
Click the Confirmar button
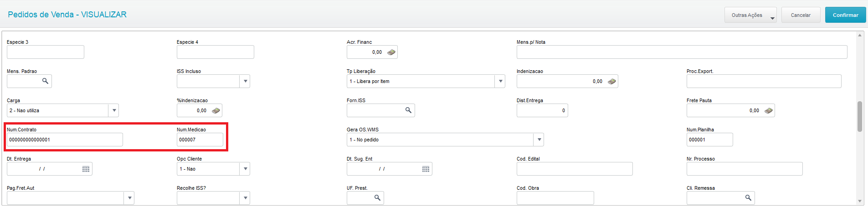(x=845, y=15)
